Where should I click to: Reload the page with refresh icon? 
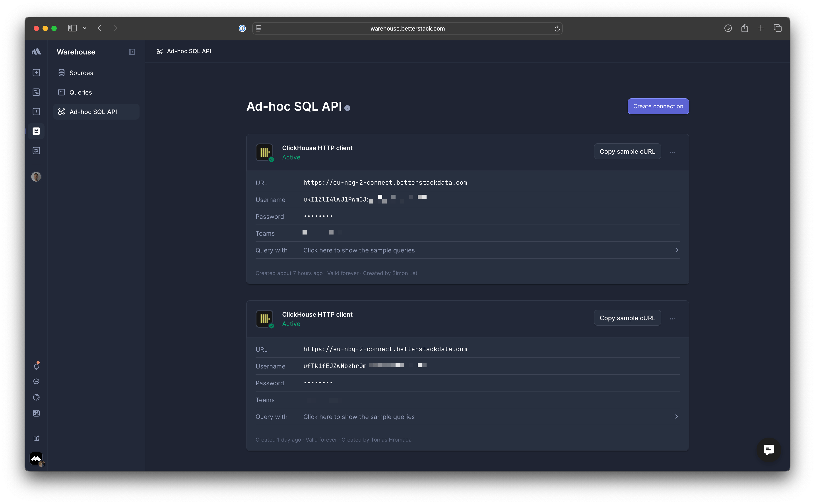[x=557, y=29]
